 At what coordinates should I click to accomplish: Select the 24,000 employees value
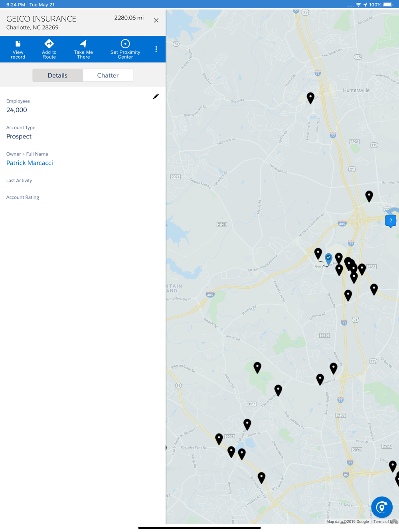tap(17, 110)
